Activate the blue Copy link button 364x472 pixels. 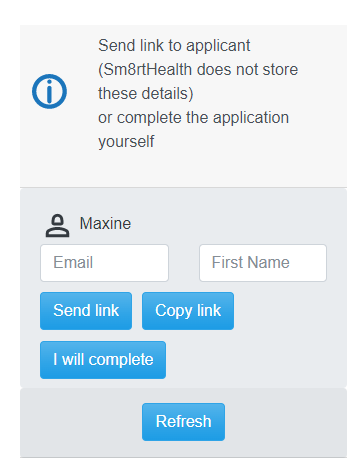[188, 311]
